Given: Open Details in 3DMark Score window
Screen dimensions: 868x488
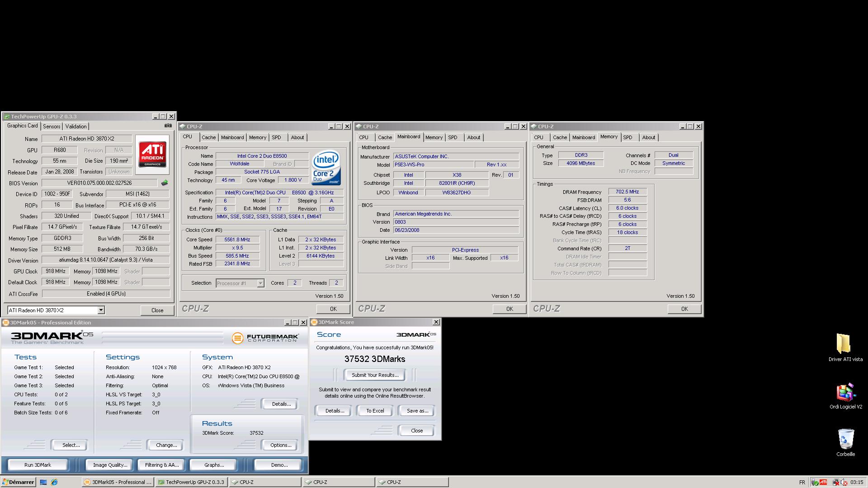Looking at the screenshot, I should pos(335,411).
